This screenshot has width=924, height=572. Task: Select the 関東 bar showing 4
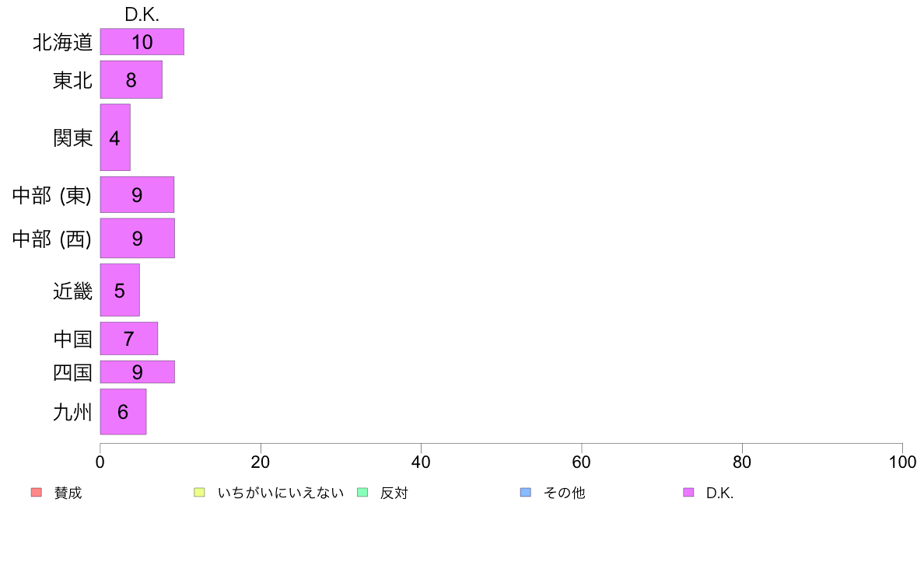tap(115, 138)
